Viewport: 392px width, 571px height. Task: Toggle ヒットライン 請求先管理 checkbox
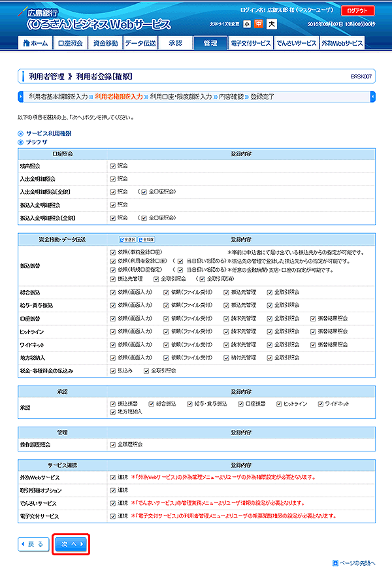click(x=226, y=332)
